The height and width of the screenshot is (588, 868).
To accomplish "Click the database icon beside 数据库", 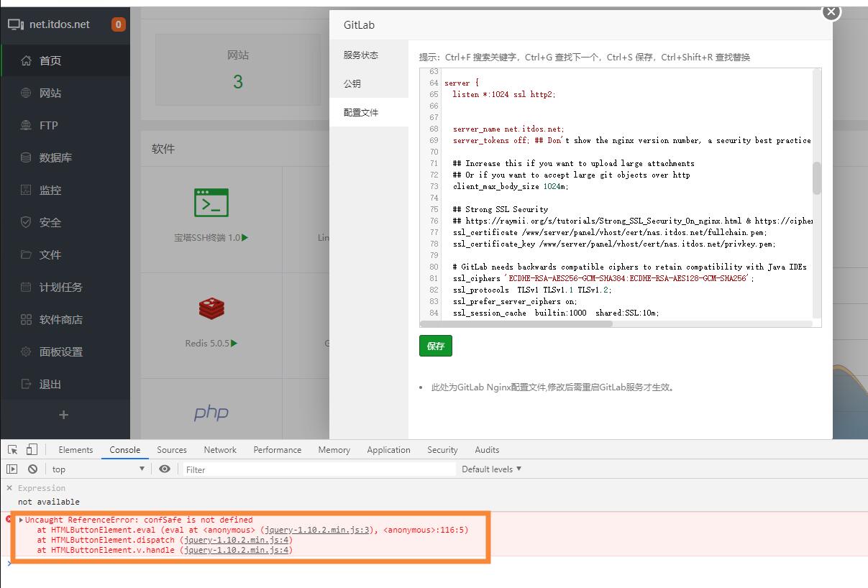I will [x=26, y=157].
